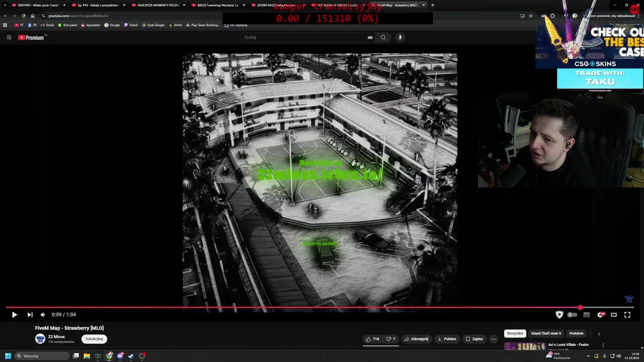The height and width of the screenshot is (362, 644).
Task: Select the Podobne filter chip
Action: (576, 333)
